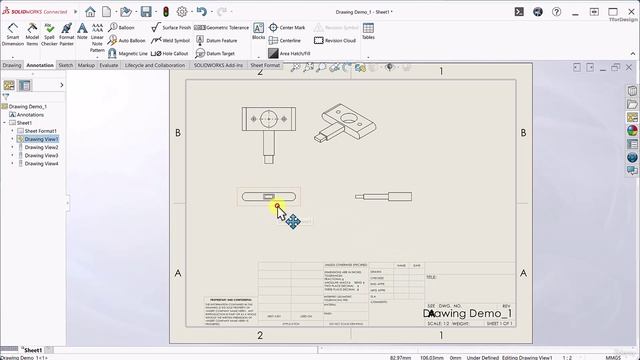Add a Centerline annotation
Image resolution: width=640 pixels, height=360 pixels.
(285, 40)
